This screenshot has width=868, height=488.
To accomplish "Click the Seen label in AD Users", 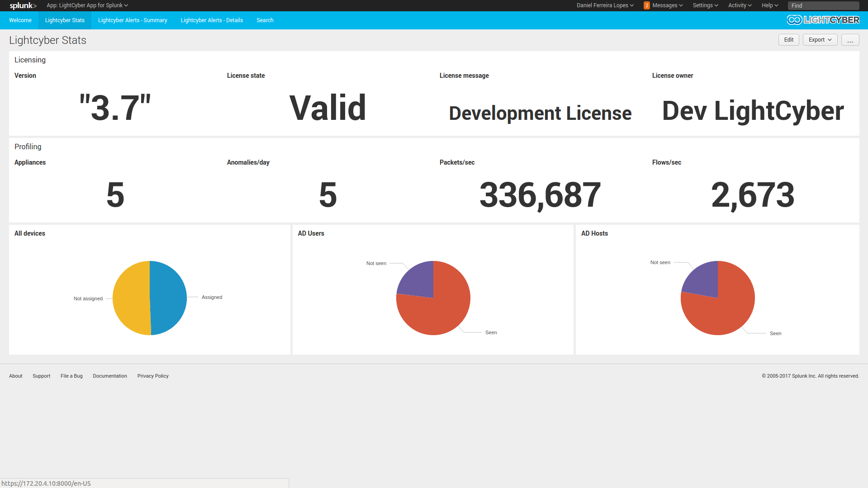I will pyautogui.click(x=491, y=332).
